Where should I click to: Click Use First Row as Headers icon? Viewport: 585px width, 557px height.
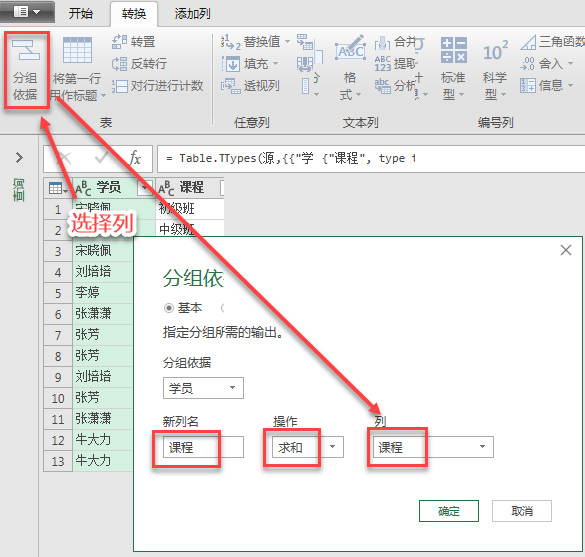77,50
